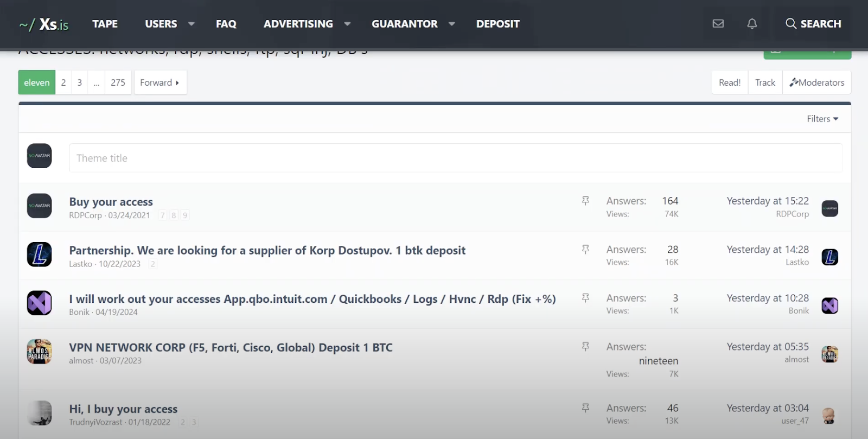
Task: Click the Read! button
Action: 730,82
